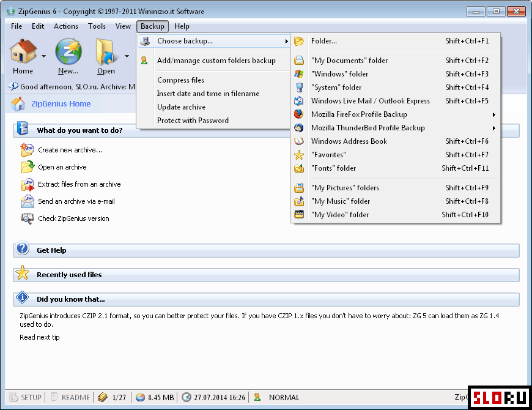
Task: Toggle Protect with Password option
Action: point(213,121)
